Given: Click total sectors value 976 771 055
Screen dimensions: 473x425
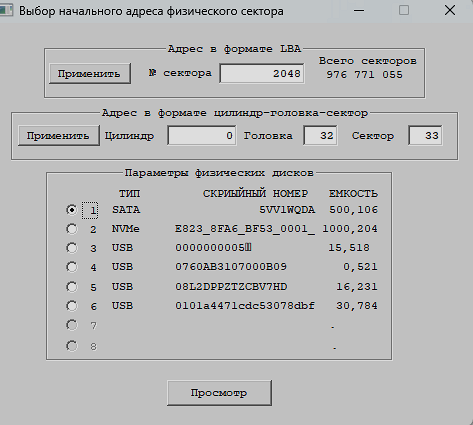Looking at the screenshot, I should tap(364, 75).
